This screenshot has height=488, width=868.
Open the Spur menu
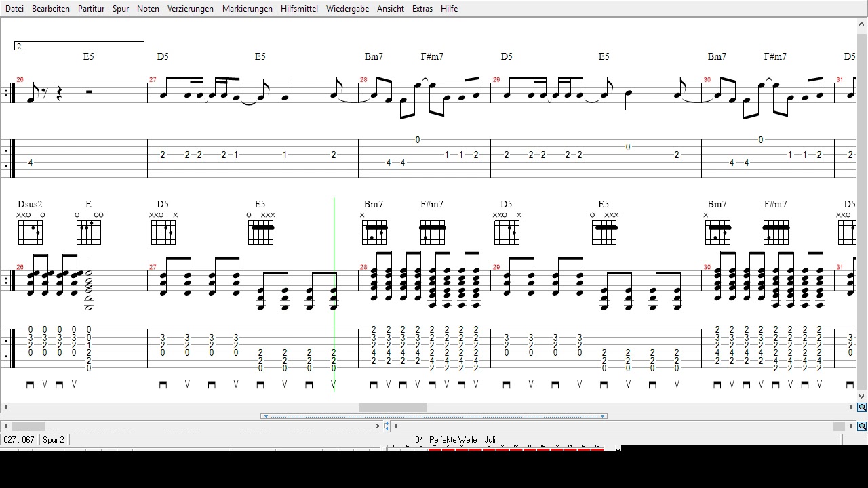click(121, 9)
